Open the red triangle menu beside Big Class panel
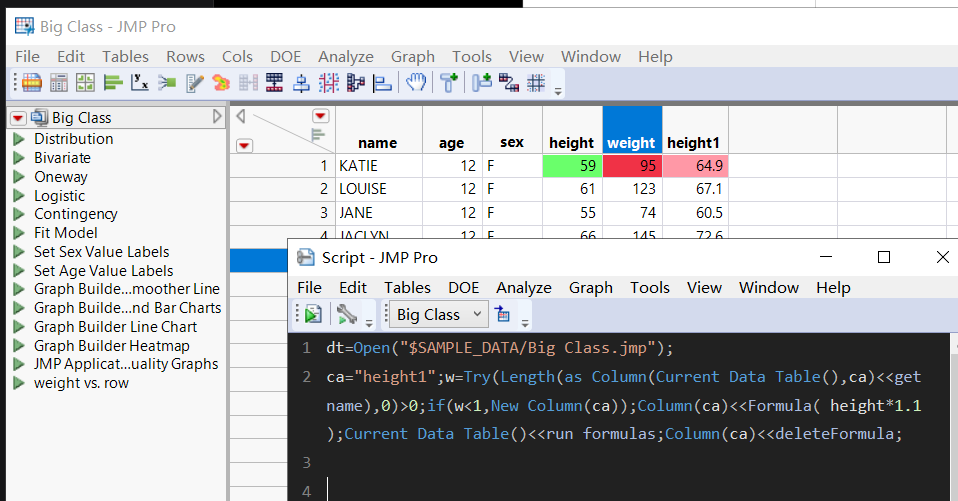 [x=18, y=117]
